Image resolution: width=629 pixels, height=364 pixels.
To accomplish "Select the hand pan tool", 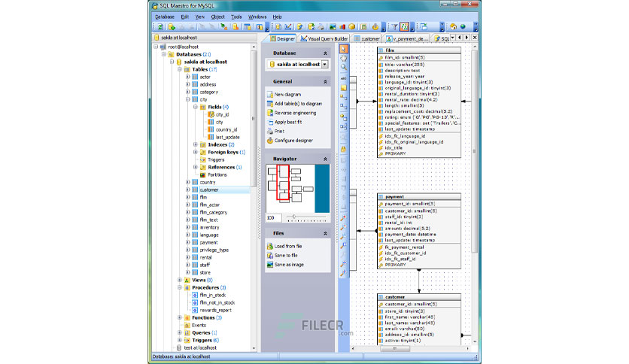I will coord(343,58).
